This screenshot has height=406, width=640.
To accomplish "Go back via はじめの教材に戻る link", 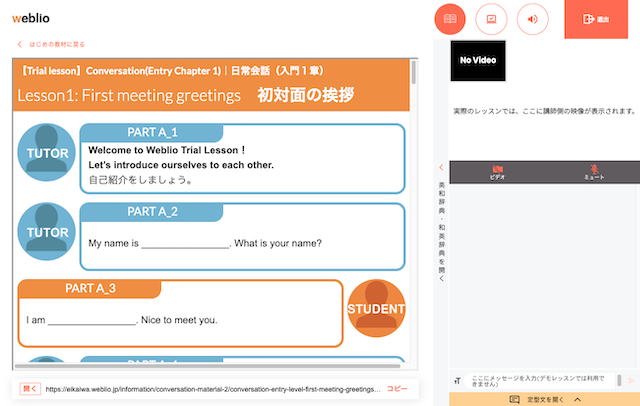I will pos(57,44).
